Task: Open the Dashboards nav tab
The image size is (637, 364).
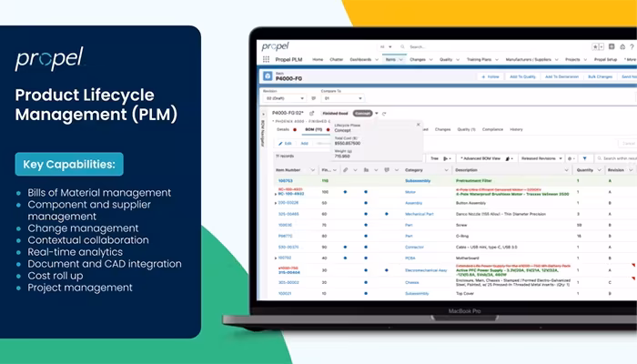Action: click(x=360, y=59)
